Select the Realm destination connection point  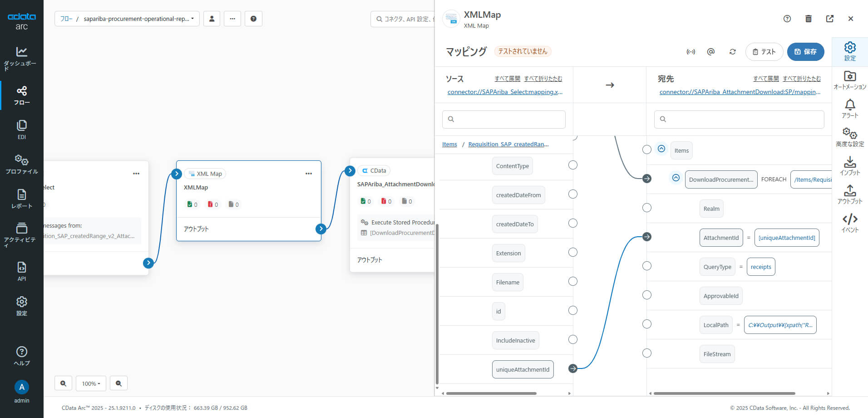tap(647, 208)
